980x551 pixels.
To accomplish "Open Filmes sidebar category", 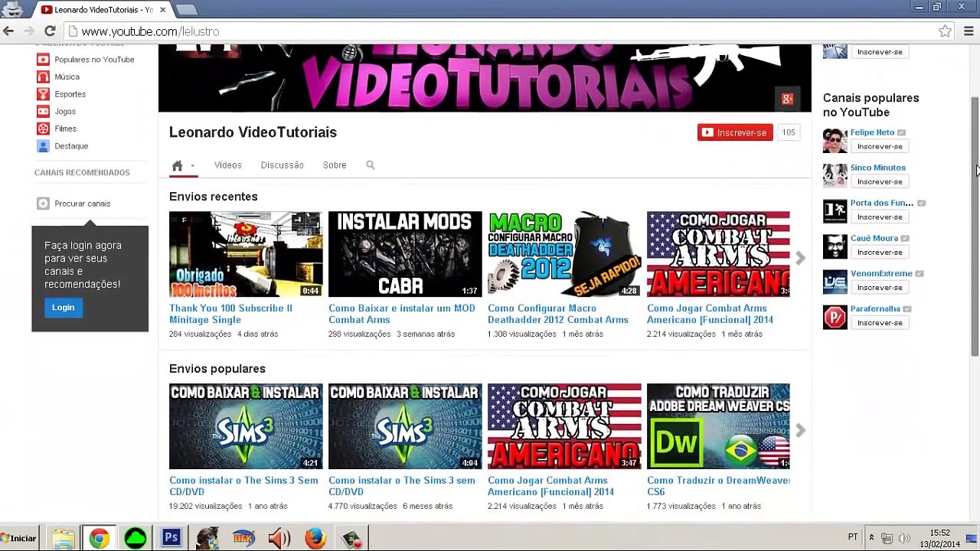I will click(x=65, y=129).
